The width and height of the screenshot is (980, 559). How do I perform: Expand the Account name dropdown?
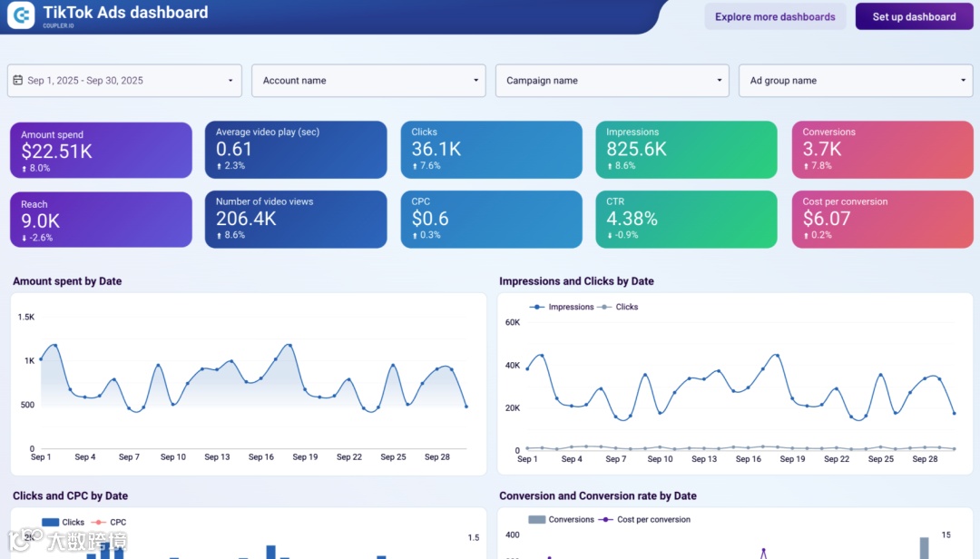click(x=368, y=81)
